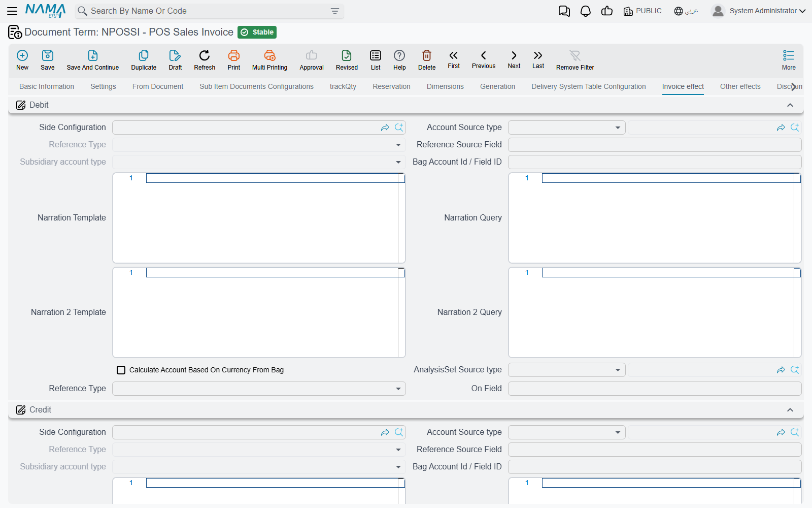This screenshot has width=812, height=508.
Task: Click Debit Reference Source Field input
Action: pos(655,145)
